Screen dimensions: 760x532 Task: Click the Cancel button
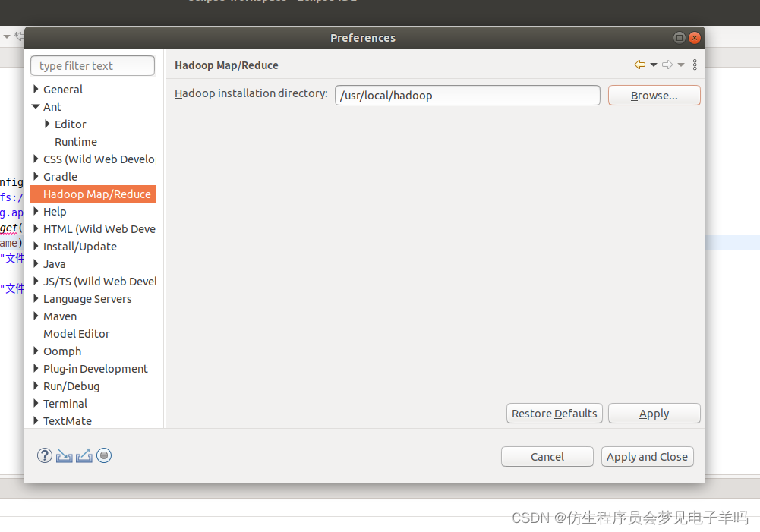547,456
